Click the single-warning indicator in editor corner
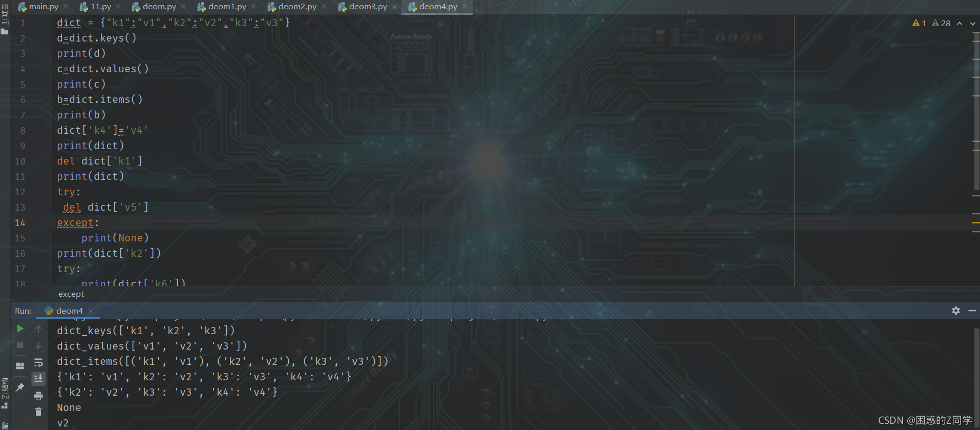980x430 pixels. pyautogui.click(x=919, y=23)
